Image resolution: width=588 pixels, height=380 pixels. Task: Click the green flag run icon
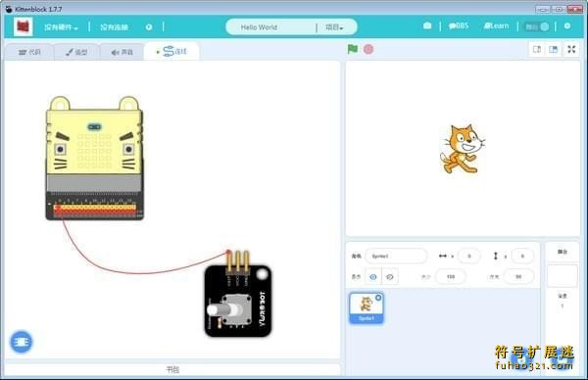point(352,49)
